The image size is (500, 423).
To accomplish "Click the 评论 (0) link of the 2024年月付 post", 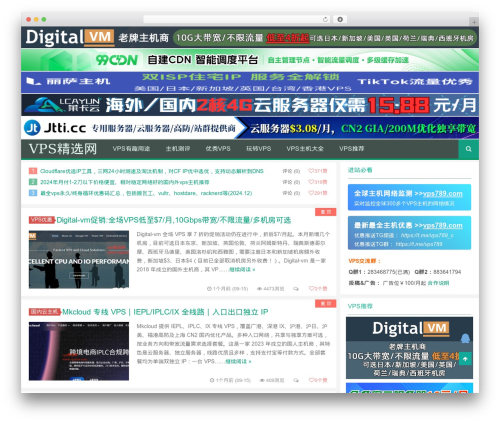I will coord(291,182).
